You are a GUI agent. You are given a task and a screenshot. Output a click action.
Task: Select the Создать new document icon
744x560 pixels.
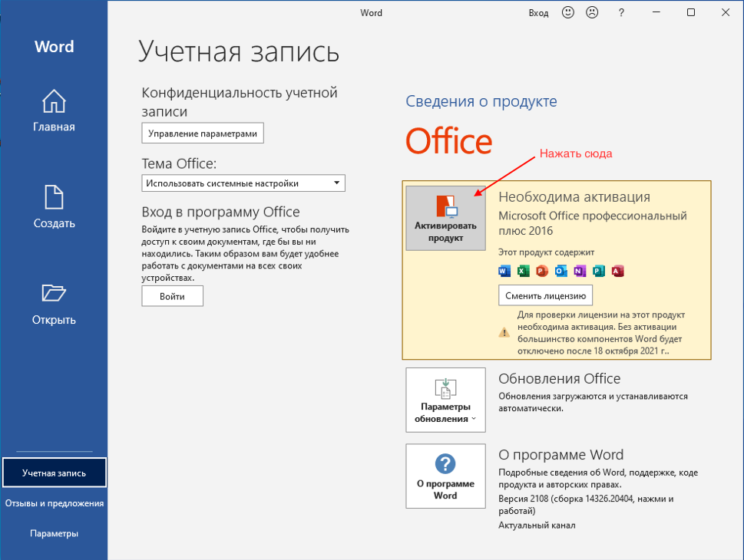pos(54,197)
